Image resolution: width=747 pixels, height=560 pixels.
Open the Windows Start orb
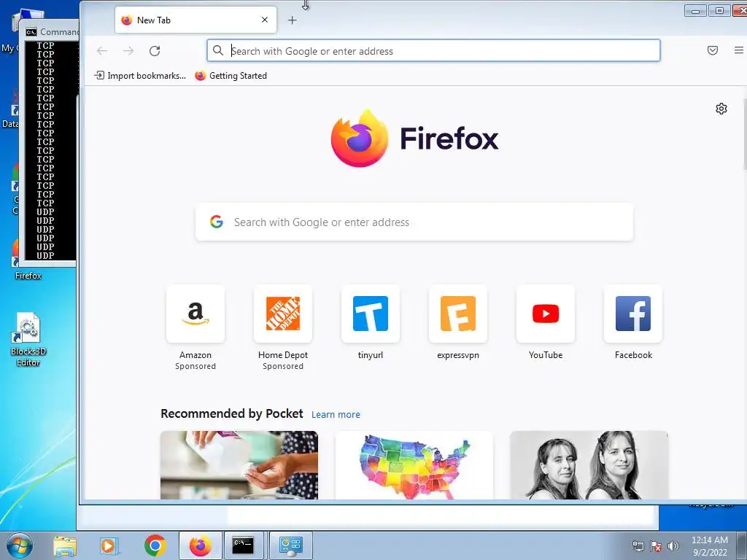(x=20, y=545)
